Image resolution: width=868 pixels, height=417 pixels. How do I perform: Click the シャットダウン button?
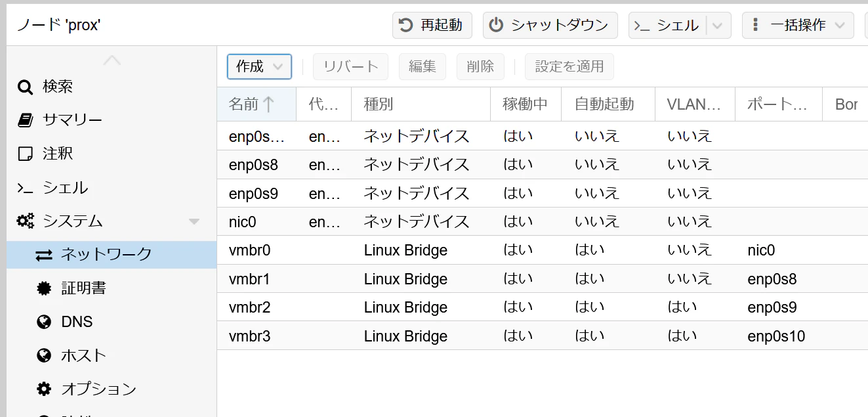550,25
